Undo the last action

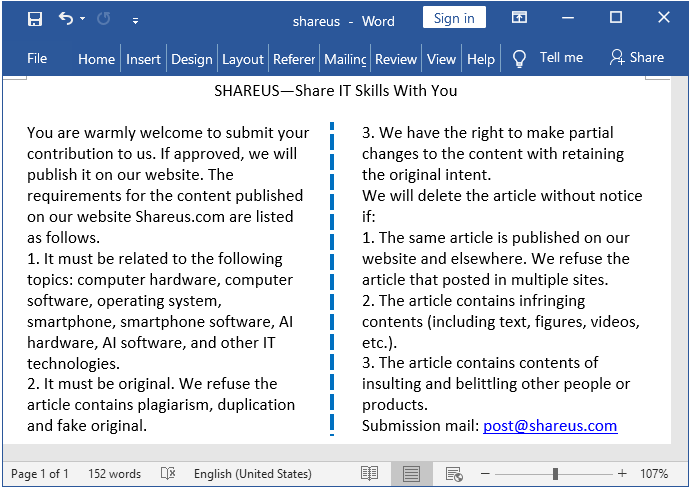(x=66, y=19)
